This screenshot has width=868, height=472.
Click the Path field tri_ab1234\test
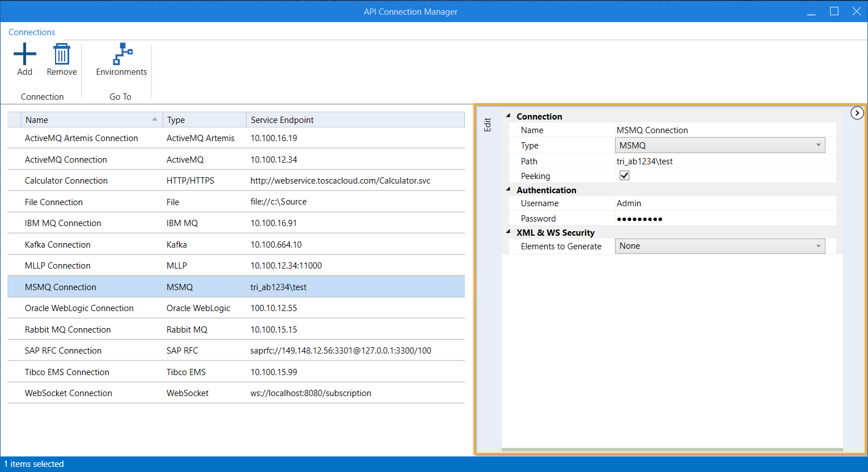(x=725, y=161)
